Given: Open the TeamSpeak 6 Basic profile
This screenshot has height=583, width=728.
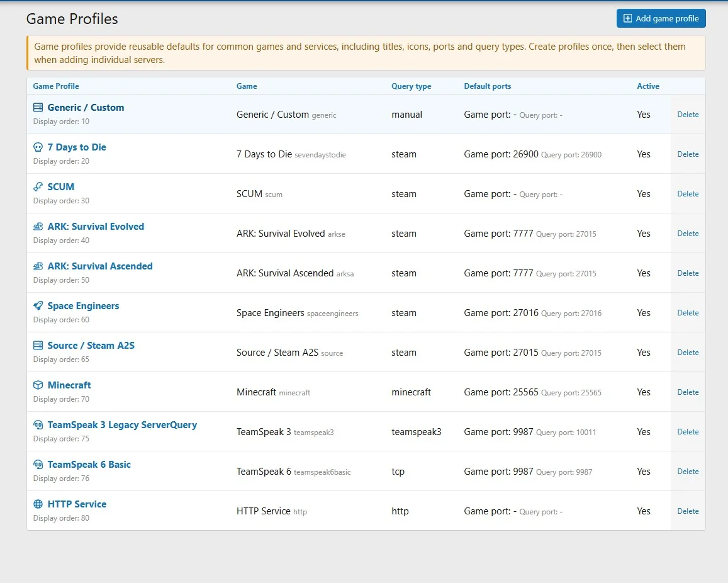Looking at the screenshot, I should click(x=89, y=465).
